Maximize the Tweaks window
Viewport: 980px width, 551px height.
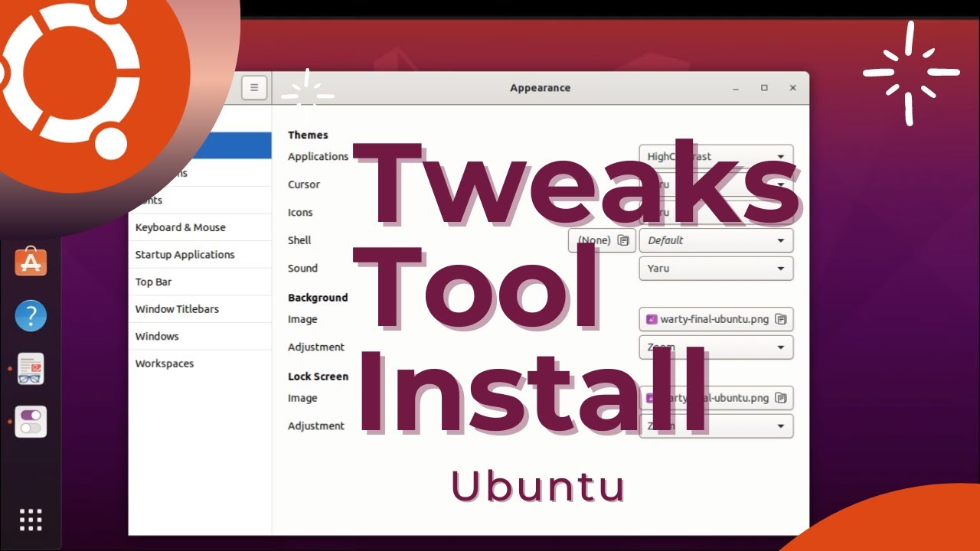click(x=764, y=88)
